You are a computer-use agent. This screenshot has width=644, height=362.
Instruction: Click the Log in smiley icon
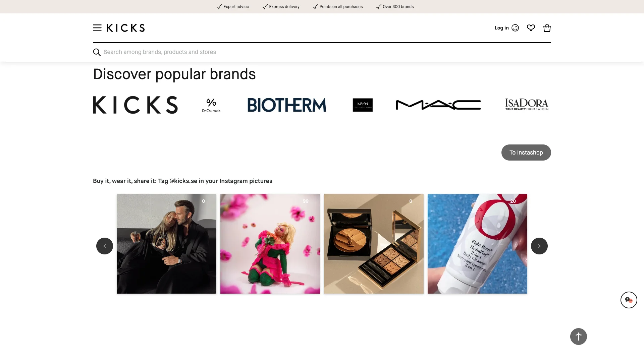[515, 28]
